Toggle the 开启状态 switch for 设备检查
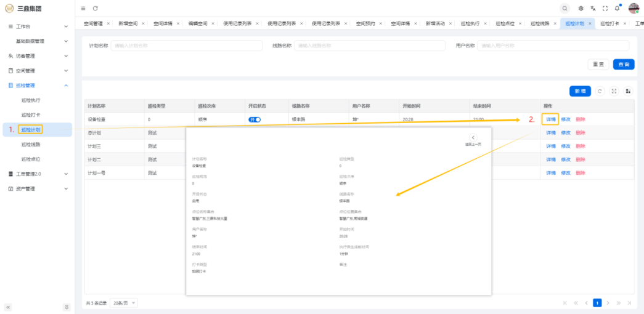Image resolution: width=644 pixels, height=314 pixels. coord(255,119)
